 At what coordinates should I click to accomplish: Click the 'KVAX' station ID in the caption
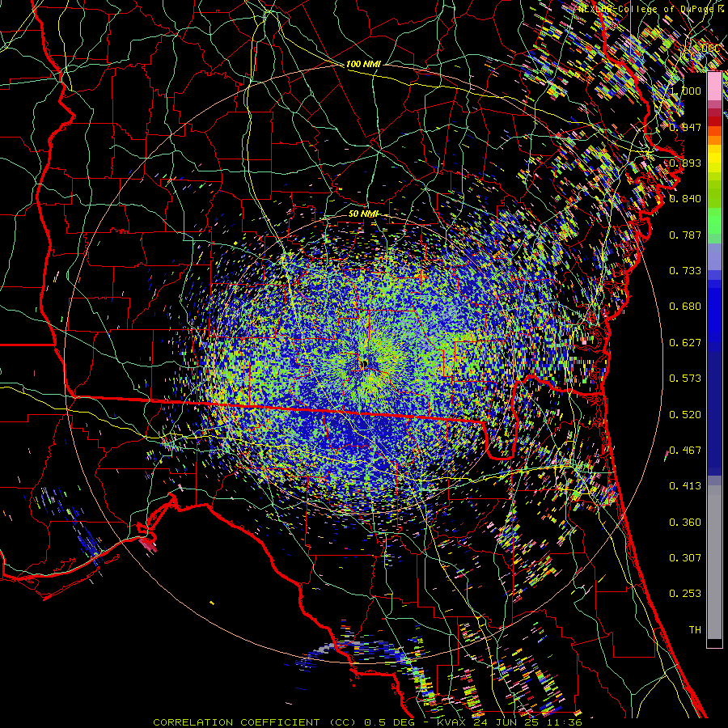pos(451,722)
